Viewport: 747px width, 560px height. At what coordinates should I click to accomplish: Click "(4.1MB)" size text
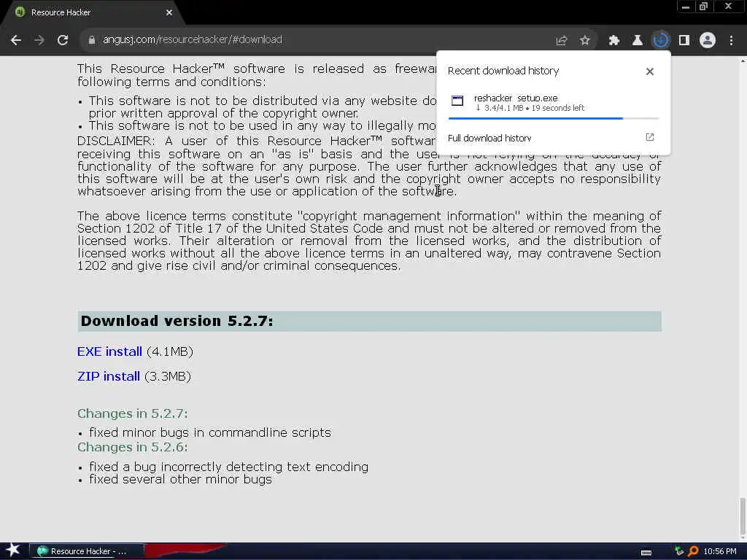point(170,351)
